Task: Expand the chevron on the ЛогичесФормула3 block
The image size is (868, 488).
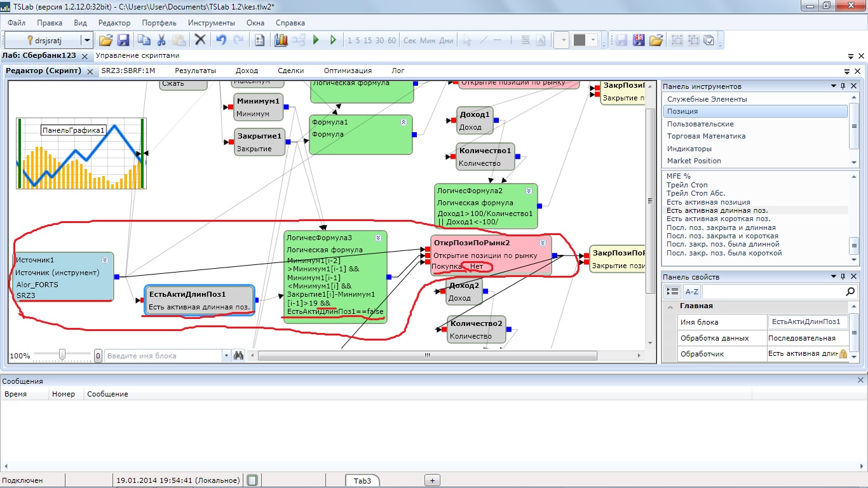Action: coord(378,238)
